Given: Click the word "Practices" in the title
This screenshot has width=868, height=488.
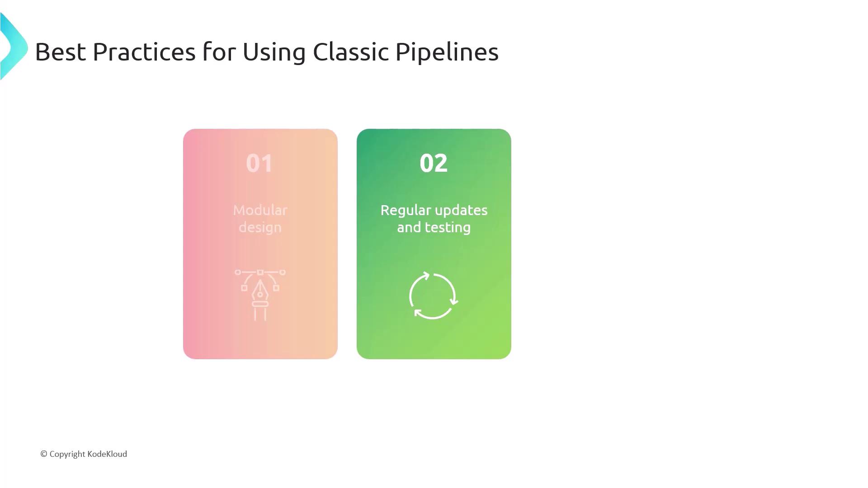Looking at the screenshot, I should 144,52.
